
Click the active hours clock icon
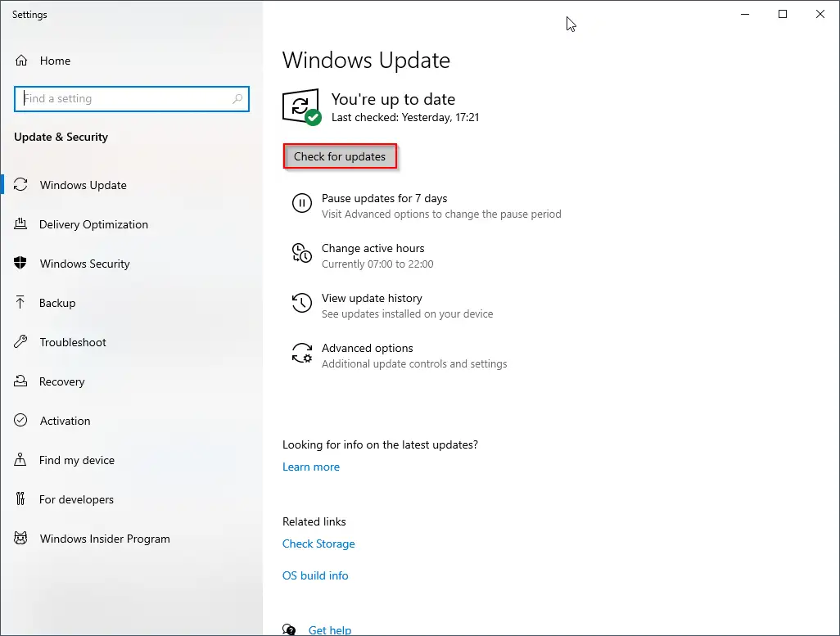[301, 253]
